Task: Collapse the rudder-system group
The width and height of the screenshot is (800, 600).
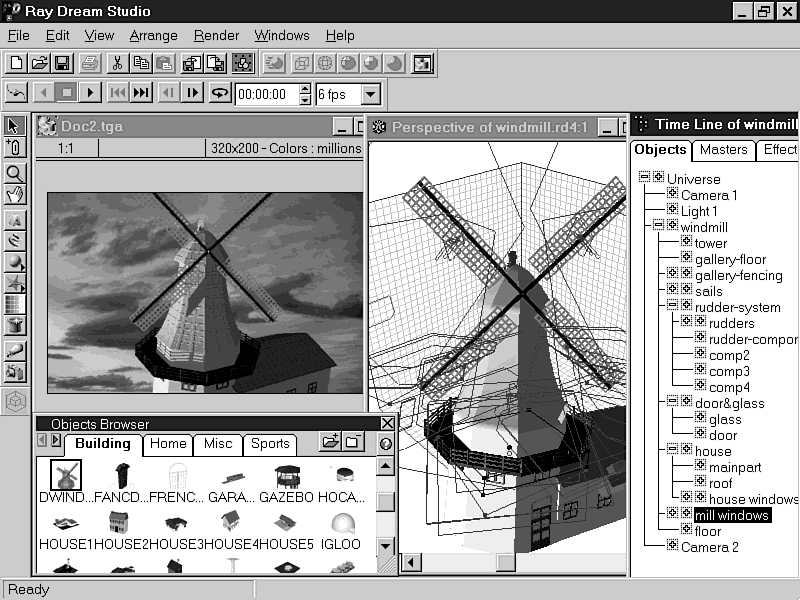Action: [x=673, y=307]
